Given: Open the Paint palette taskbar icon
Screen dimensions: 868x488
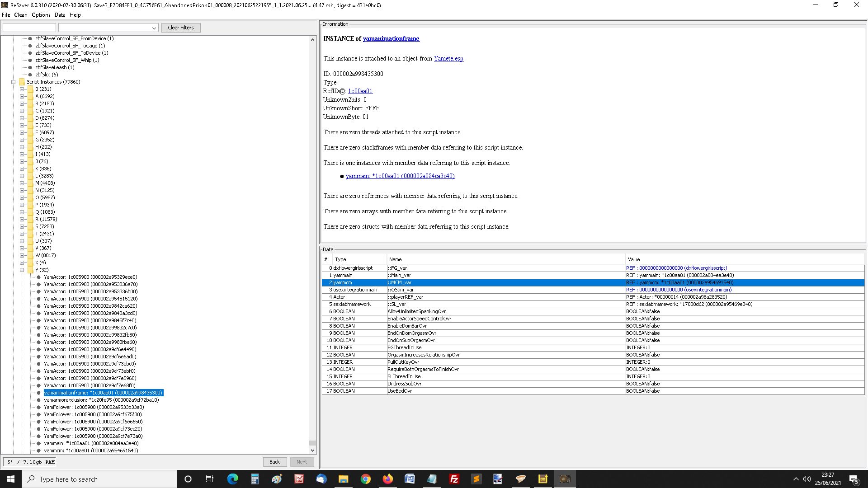Looking at the screenshot, I should [277, 479].
